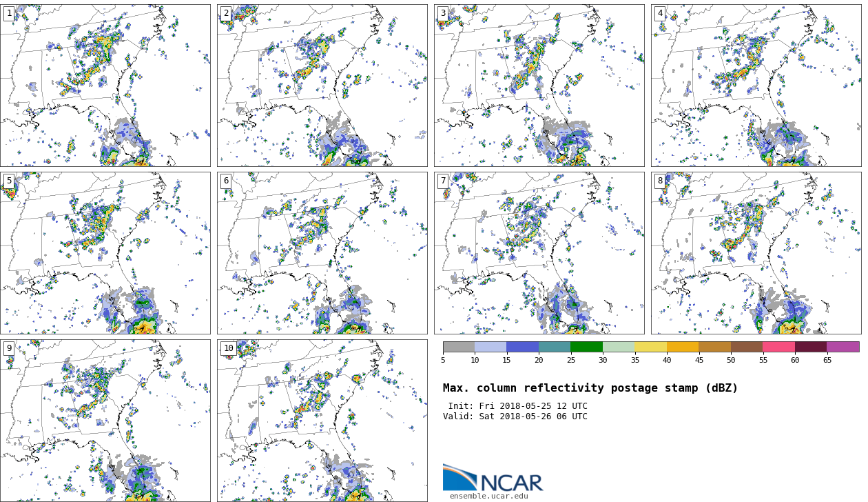Open ensemble member 10 reflectivity map
Image resolution: width=868 pixels, height=502 pixels.
click(322, 421)
